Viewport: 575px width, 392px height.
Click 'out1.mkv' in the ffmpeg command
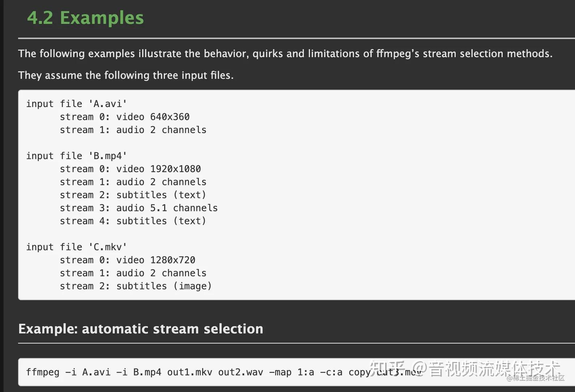pos(189,372)
